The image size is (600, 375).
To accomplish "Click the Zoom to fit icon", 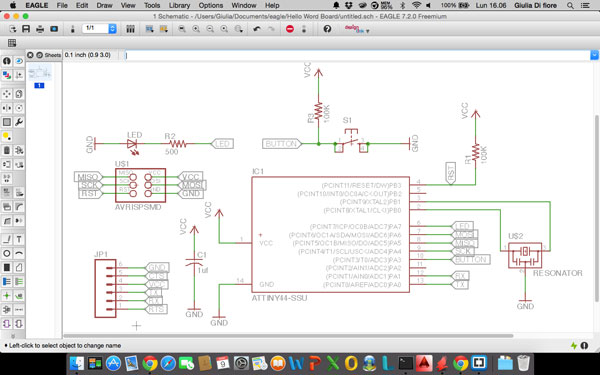I will coord(182,29).
